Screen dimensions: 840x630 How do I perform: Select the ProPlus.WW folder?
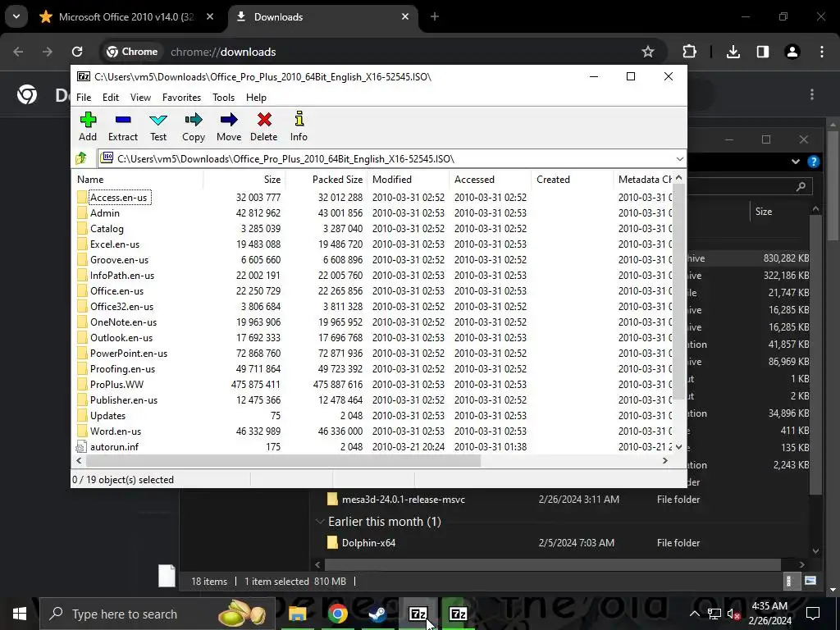pyautogui.click(x=116, y=384)
